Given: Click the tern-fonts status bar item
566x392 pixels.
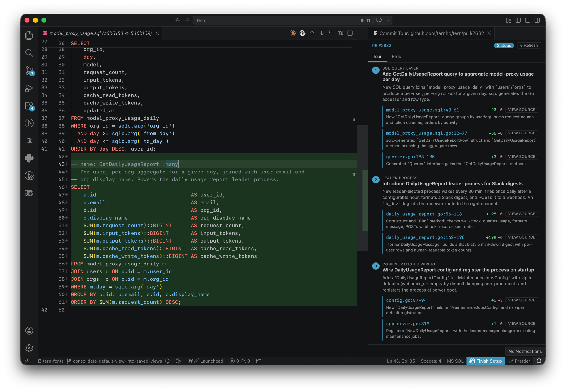Looking at the screenshot, I should [x=50, y=361].
